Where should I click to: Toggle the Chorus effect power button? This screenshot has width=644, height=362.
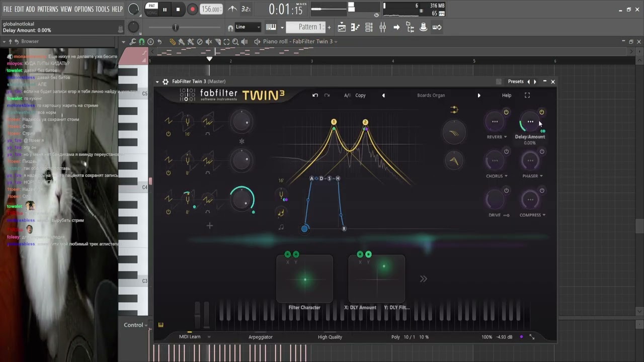coord(506,151)
